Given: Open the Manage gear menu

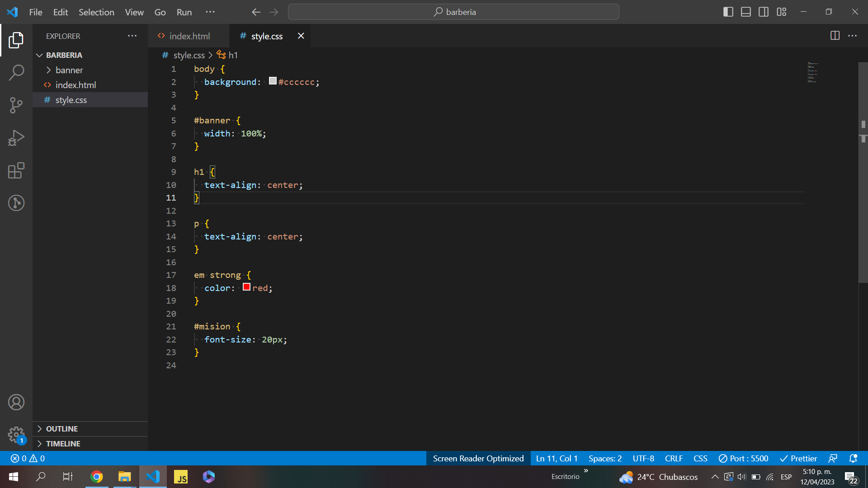Looking at the screenshot, I should click(16, 435).
